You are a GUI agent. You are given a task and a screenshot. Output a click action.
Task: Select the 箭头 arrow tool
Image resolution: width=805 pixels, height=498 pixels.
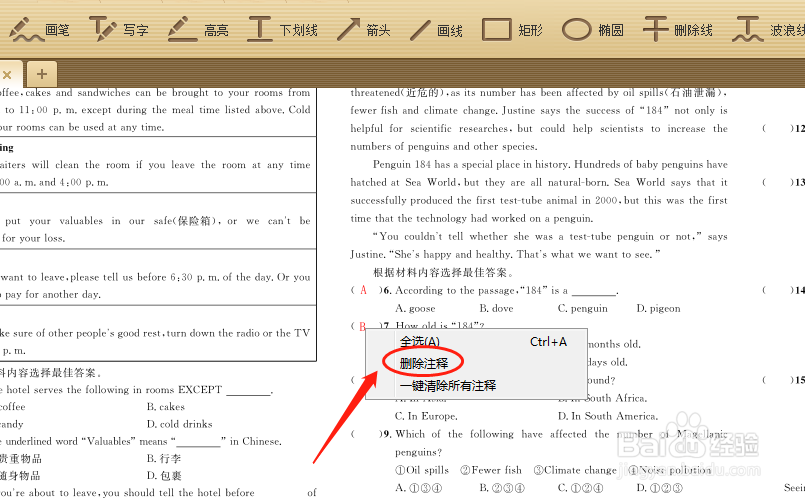point(364,30)
